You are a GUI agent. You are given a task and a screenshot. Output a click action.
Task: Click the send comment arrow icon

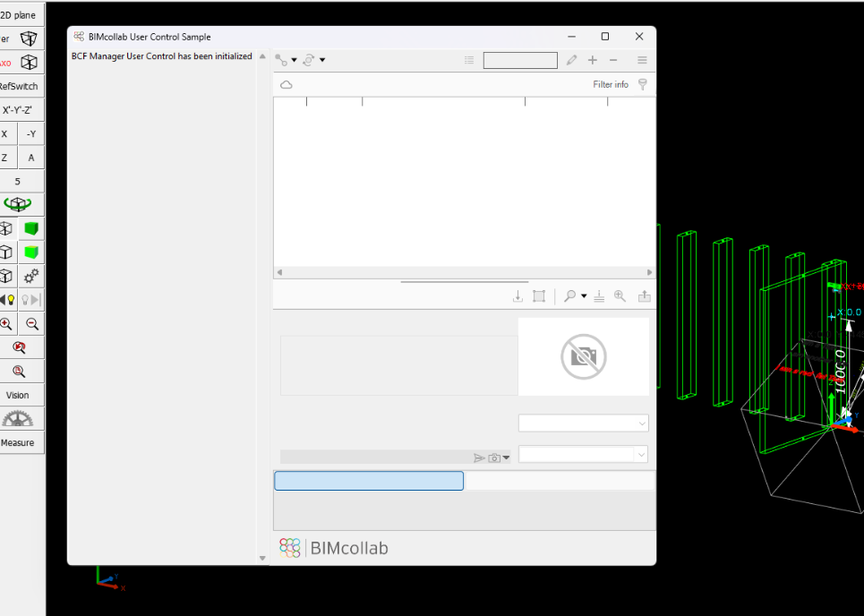coord(479,458)
